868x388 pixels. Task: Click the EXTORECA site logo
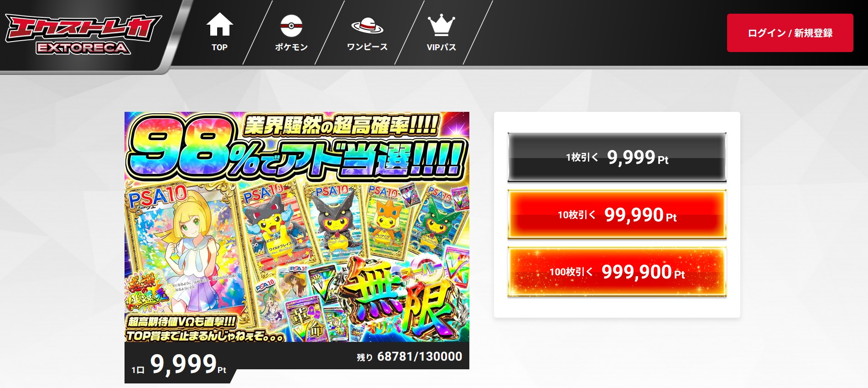[x=83, y=34]
